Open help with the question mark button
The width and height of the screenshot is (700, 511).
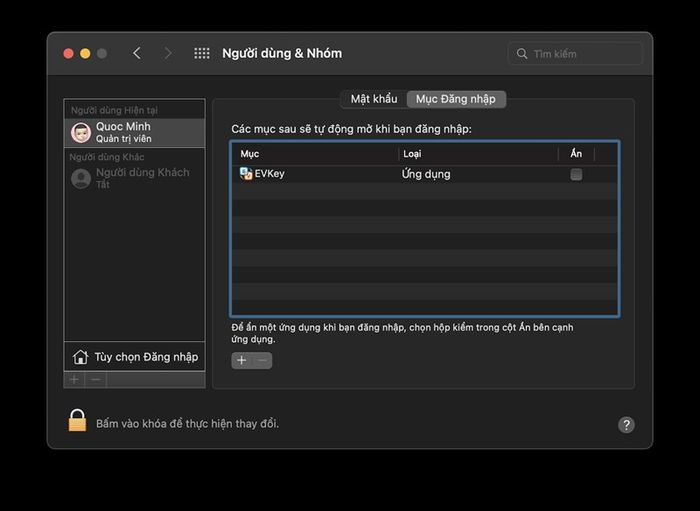(x=626, y=425)
